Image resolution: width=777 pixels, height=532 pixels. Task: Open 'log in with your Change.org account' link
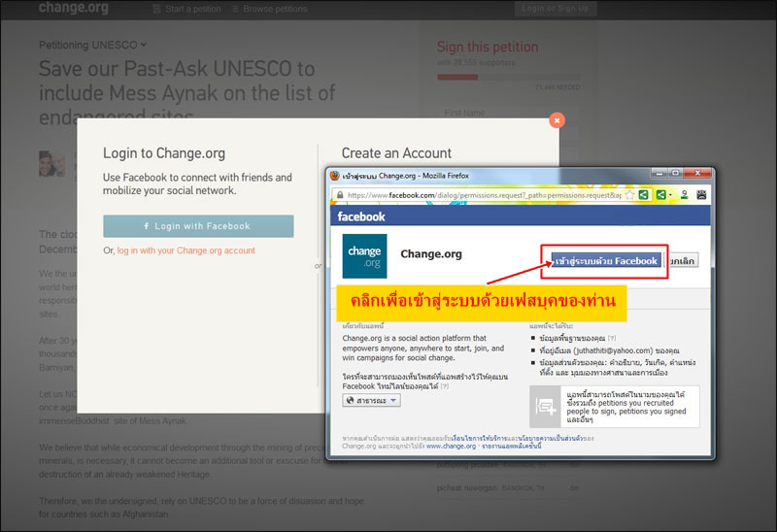pos(186,250)
